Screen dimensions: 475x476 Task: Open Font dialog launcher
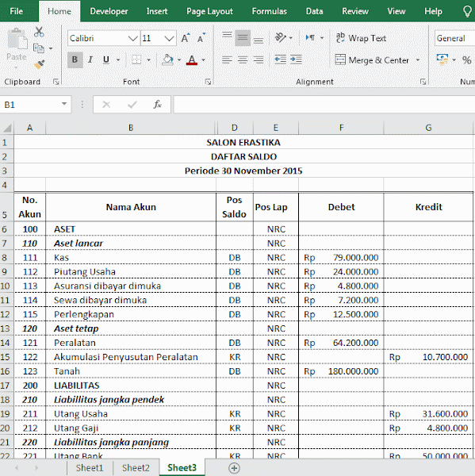208,82
